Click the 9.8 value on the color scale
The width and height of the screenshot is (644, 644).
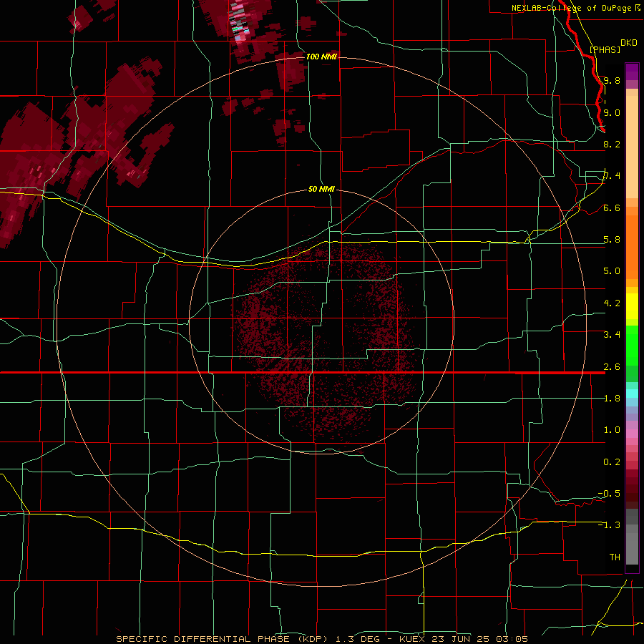(612, 80)
